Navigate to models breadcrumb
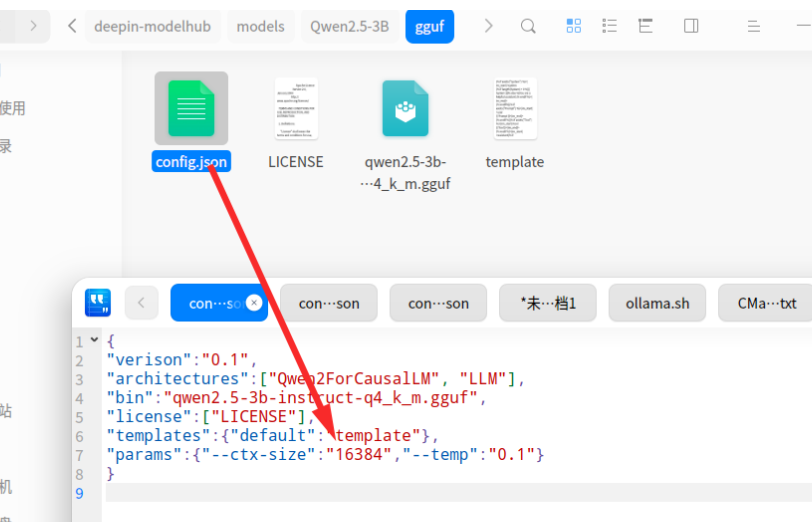812x522 pixels. (260, 26)
